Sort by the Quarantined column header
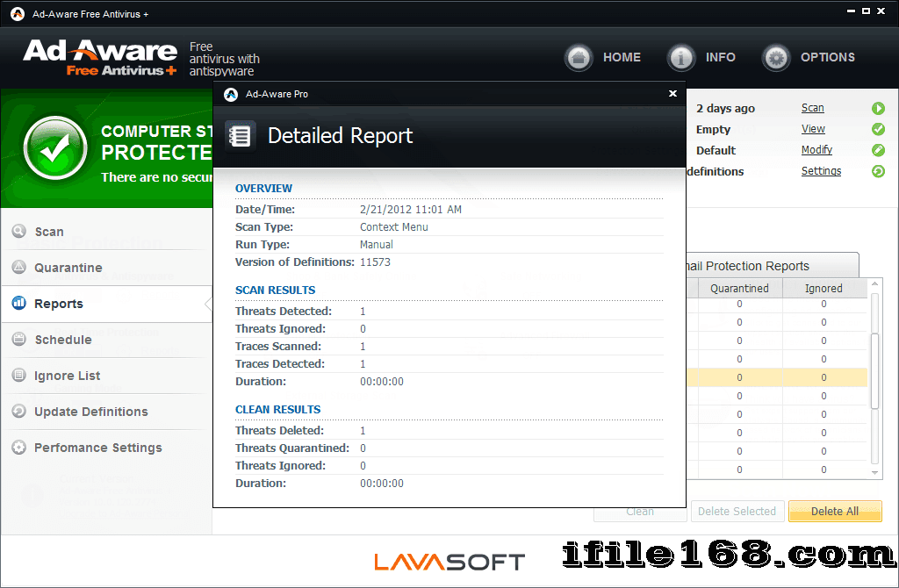Screen dimensions: 899x588 tap(739, 288)
